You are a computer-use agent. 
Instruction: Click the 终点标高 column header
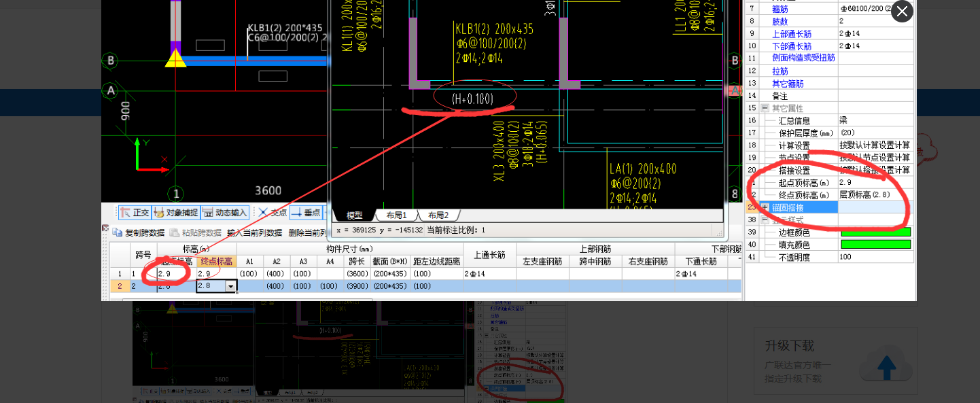[x=216, y=262]
